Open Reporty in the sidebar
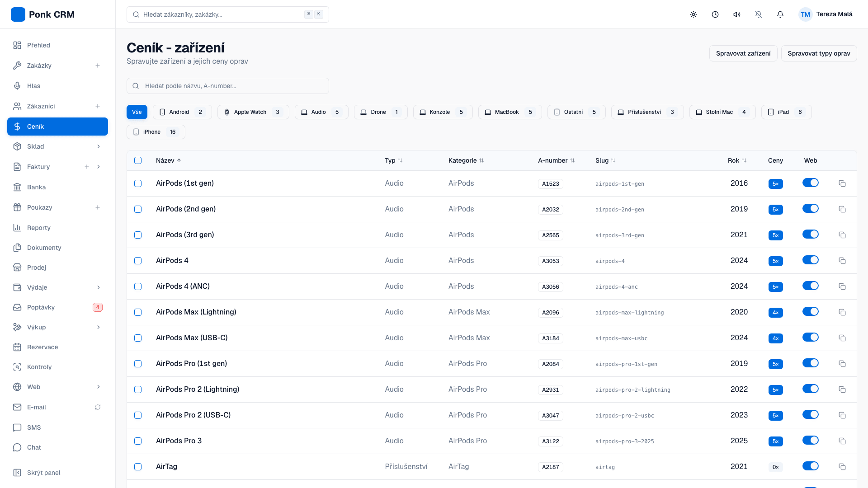Image resolution: width=868 pixels, height=488 pixels. (57, 228)
